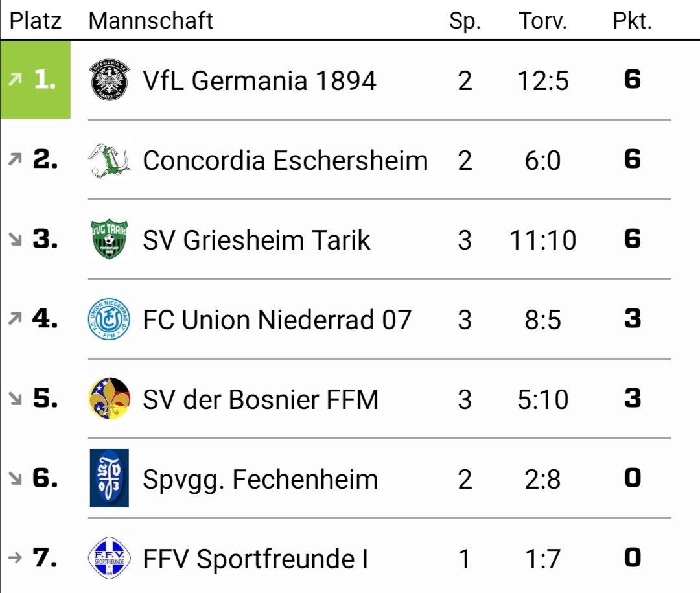Sort by the Torv. column header
The height and width of the screenshot is (593, 700).
[x=543, y=21]
